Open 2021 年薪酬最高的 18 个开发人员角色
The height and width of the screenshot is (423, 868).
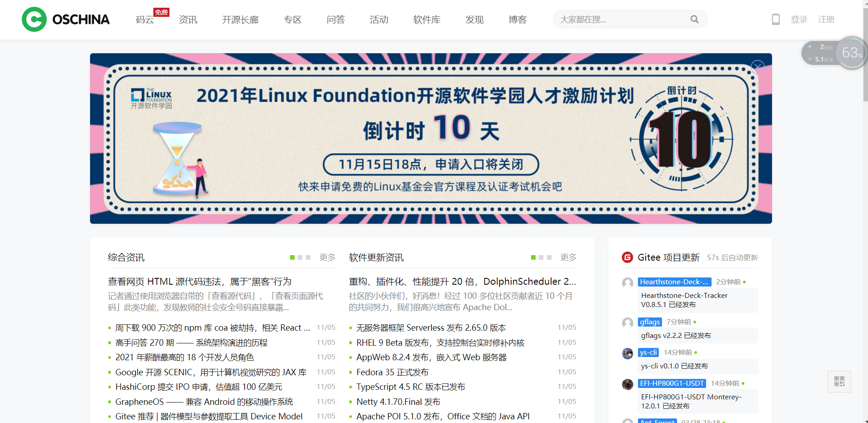pos(185,358)
